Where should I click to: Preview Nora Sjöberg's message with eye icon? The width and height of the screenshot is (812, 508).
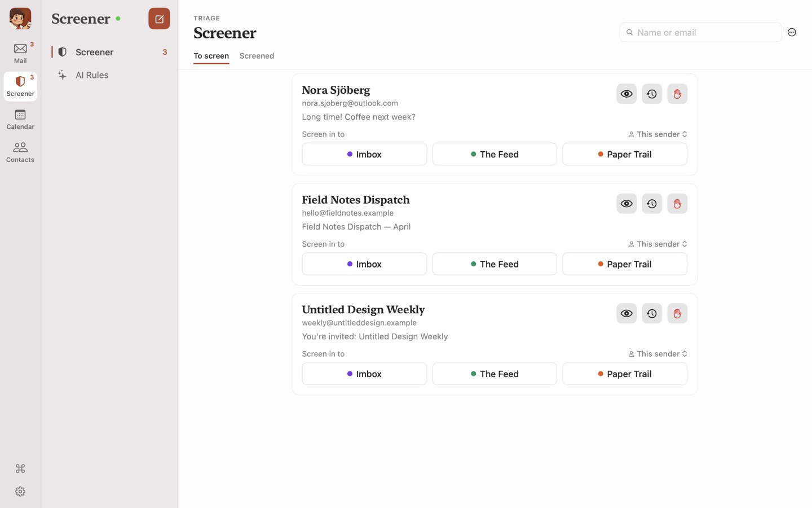click(626, 94)
